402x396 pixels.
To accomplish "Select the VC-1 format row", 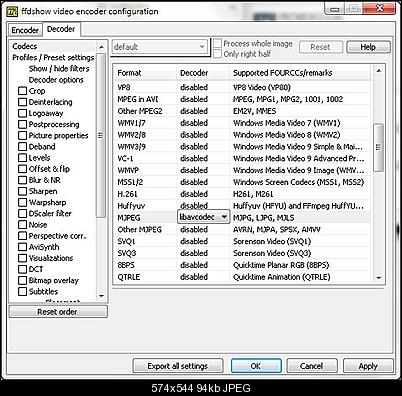I will [243, 158].
